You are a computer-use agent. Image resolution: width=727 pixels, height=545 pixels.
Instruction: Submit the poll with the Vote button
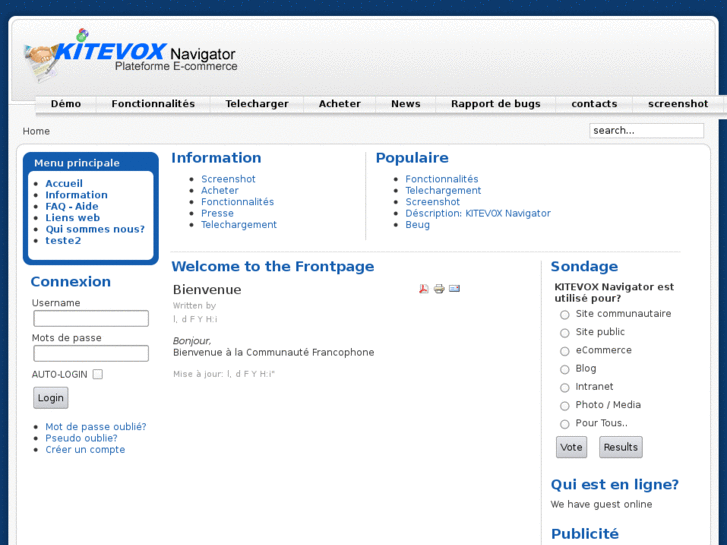[x=571, y=447]
